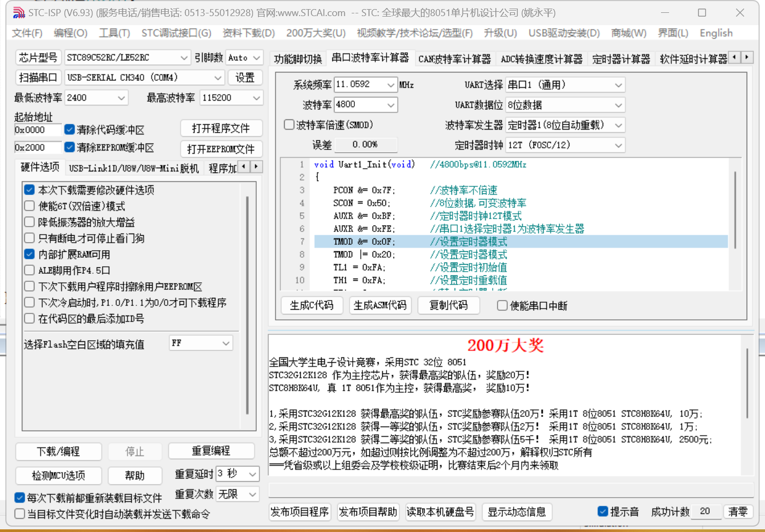Open 工具(T) menu
Viewport: 765px width, 532px height.
point(114,33)
